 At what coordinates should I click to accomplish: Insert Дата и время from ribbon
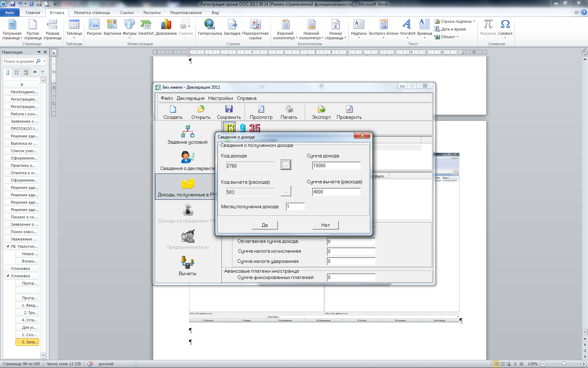click(450, 29)
